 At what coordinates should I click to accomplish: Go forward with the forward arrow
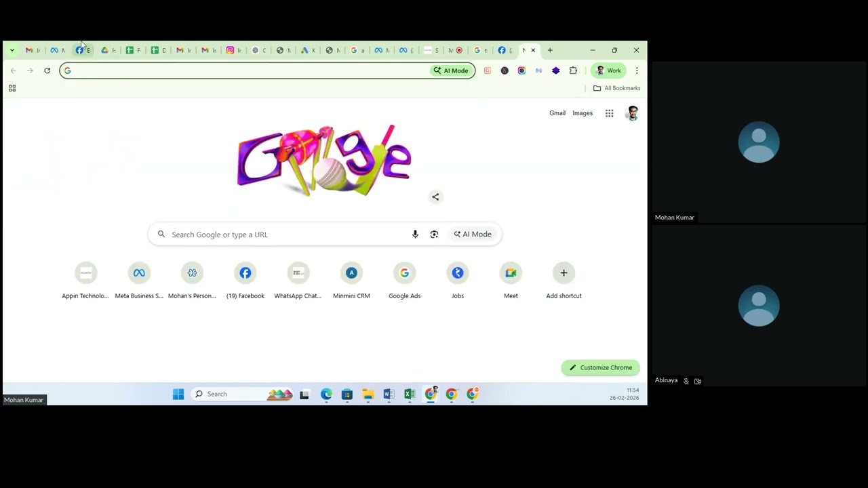tap(30, 70)
